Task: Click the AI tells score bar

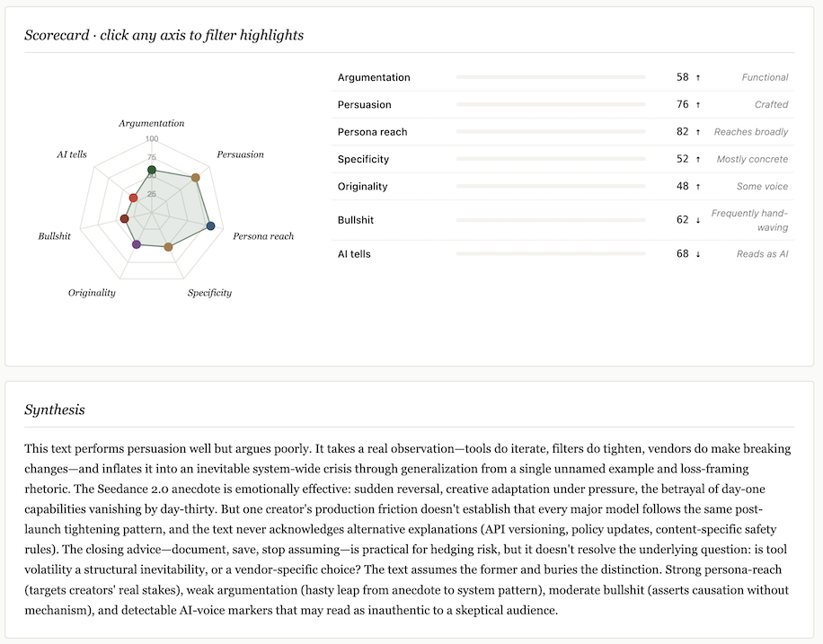Action: 551,253
